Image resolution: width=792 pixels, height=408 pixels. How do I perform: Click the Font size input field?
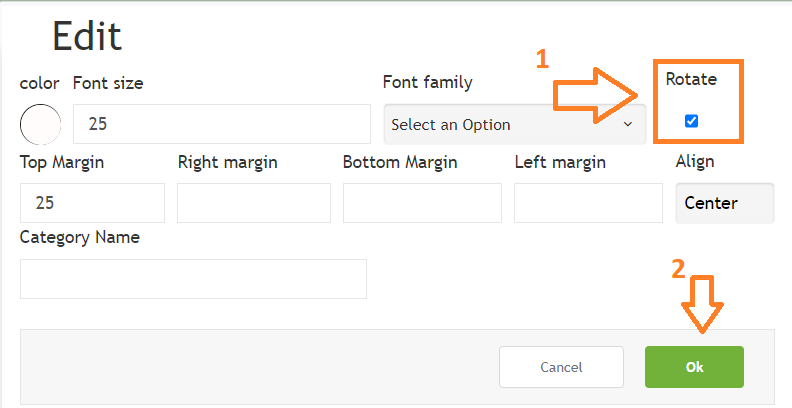click(222, 124)
